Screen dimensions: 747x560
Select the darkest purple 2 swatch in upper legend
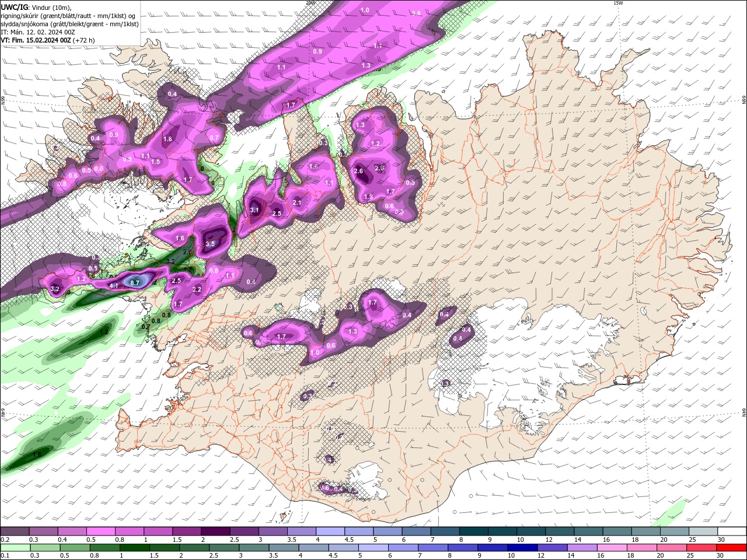pyautogui.click(x=215, y=531)
